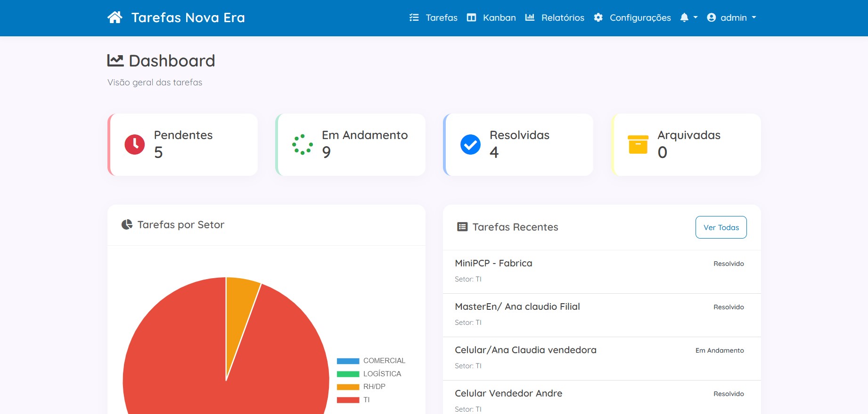This screenshot has width=868, height=414.
Task: Open the Relatórios link
Action: [x=555, y=17]
